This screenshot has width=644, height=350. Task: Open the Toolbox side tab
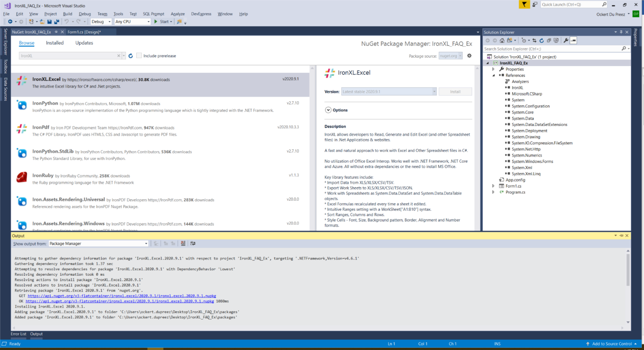click(x=5, y=66)
